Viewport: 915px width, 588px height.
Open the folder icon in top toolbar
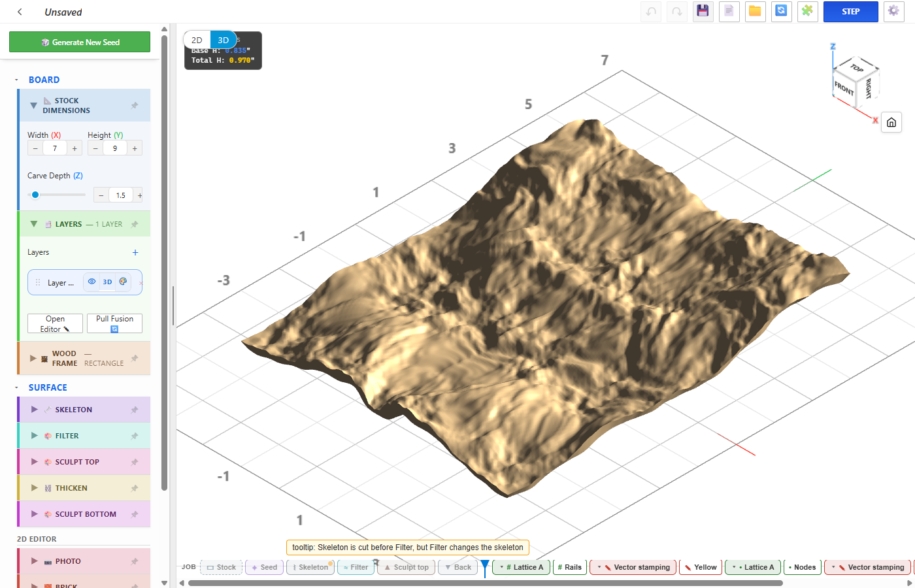tap(755, 11)
